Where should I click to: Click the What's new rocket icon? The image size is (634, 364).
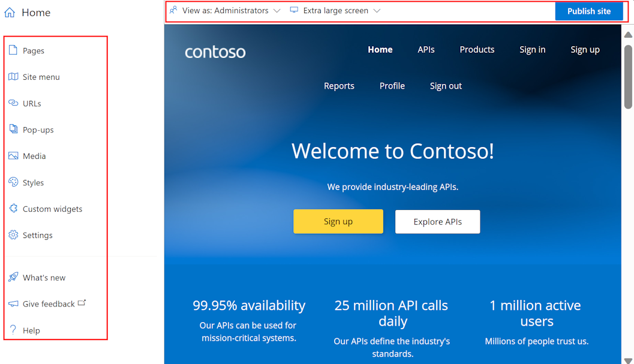point(13,277)
